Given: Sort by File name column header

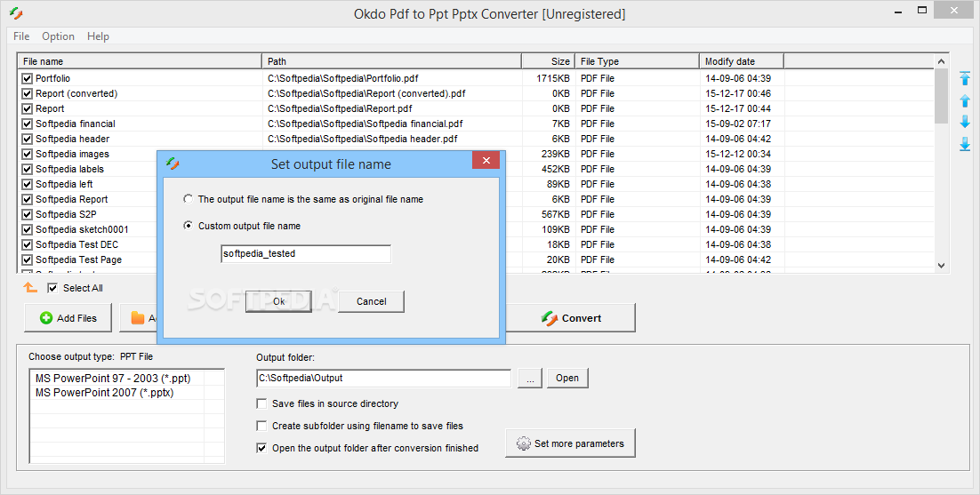Looking at the screenshot, I should (140, 61).
